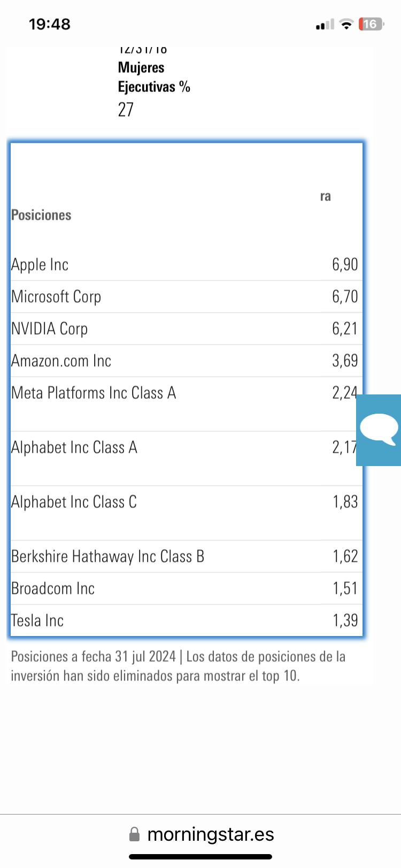The width and height of the screenshot is (401, 868).
Task: Open the Amazon.com Inc holding
Action: pos(61,361)
